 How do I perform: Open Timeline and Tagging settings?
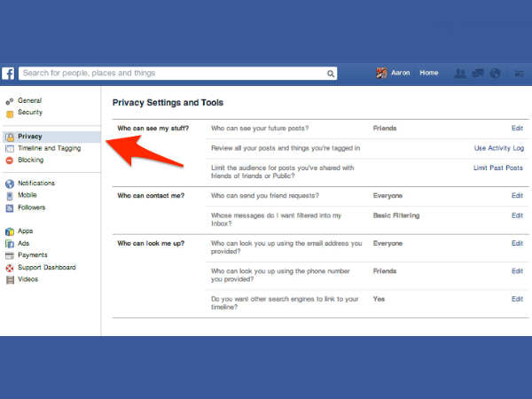pos(49,148)
